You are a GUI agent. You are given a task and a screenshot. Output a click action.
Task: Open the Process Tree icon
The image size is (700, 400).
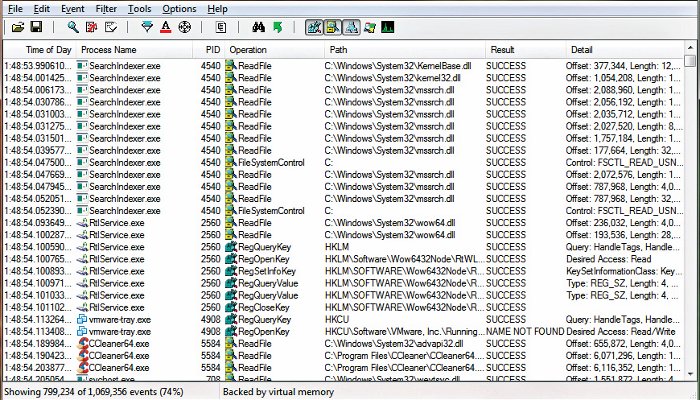pos(220,27)
